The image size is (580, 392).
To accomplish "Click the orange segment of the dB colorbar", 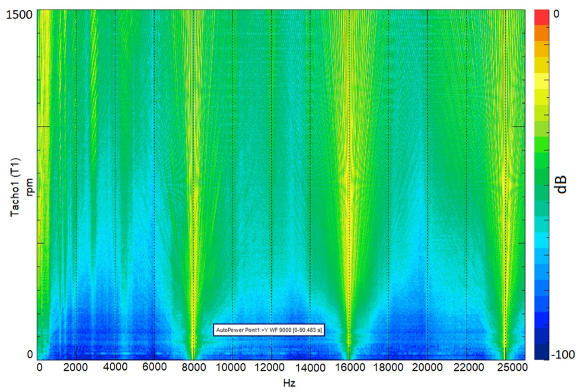I will 542,33.
